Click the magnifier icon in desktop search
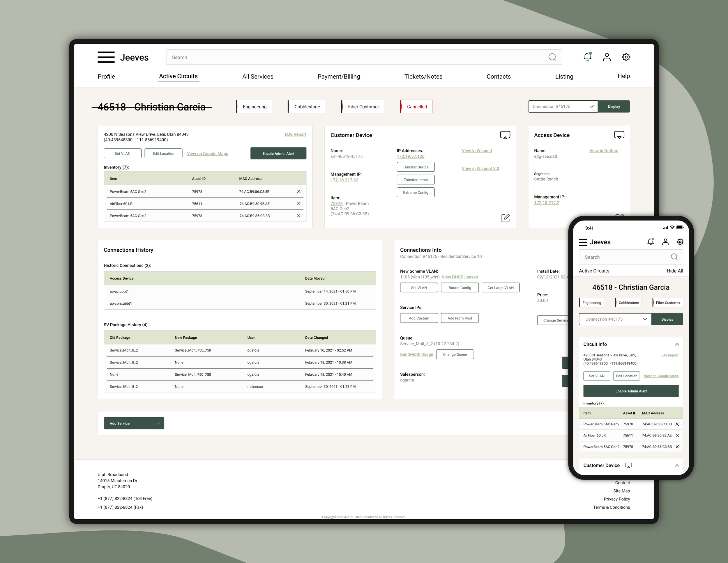Screen dimensions: 728x563 coord(552,57)
